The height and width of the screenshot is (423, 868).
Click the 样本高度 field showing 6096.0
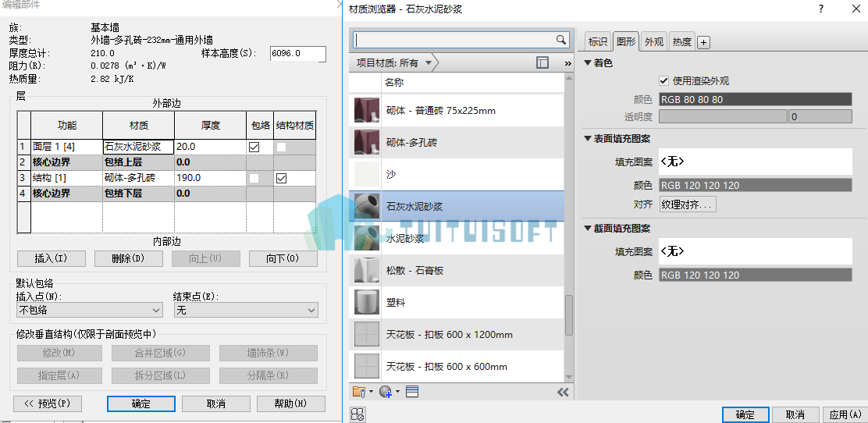[298, 54]
